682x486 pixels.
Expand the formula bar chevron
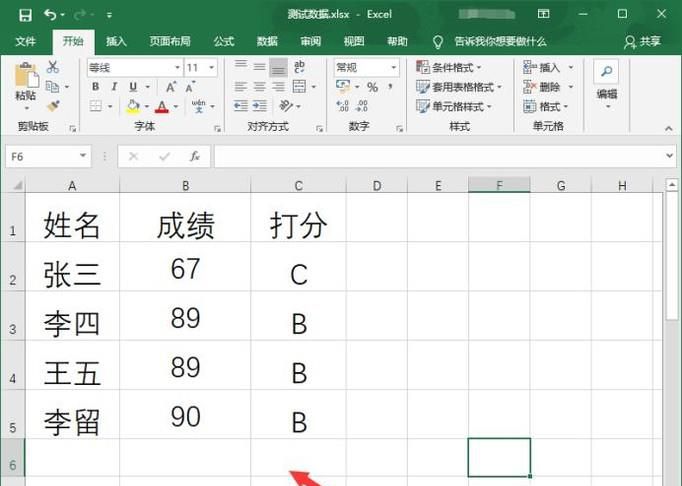(669, 156)
